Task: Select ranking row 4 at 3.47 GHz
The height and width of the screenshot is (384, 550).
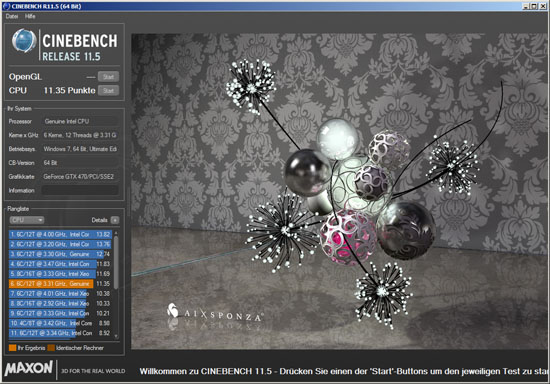Action: coord(60,264)
